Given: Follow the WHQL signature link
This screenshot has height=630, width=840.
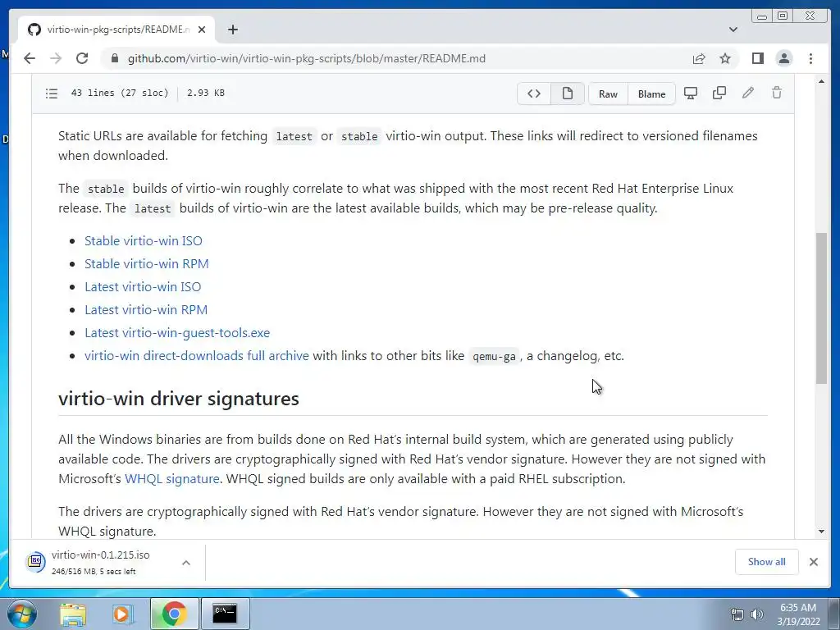Looking at the screenshot, I should coord(172,479).
